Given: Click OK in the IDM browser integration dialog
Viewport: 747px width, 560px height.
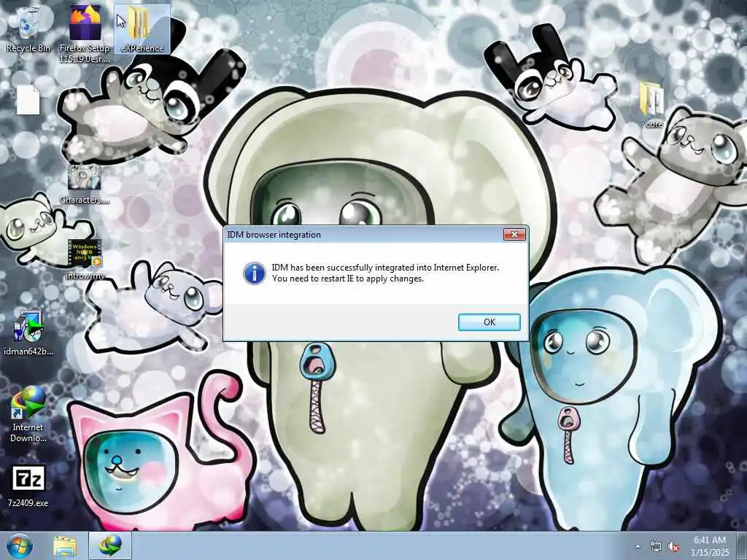Looking at the screenshot, I should point(489,322).
